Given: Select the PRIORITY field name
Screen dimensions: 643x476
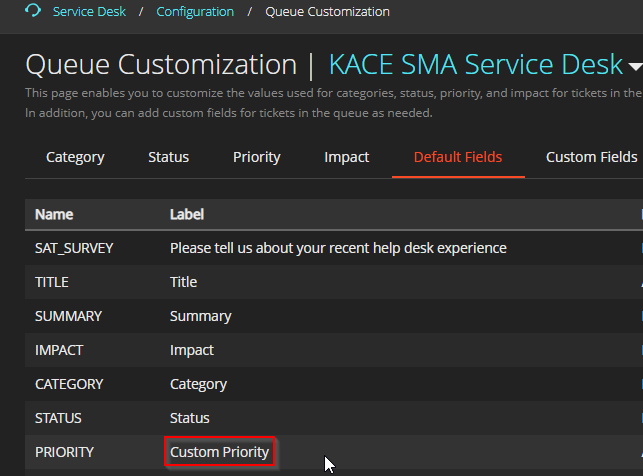Looking at the screenshot, I should [x=64, y=452].
